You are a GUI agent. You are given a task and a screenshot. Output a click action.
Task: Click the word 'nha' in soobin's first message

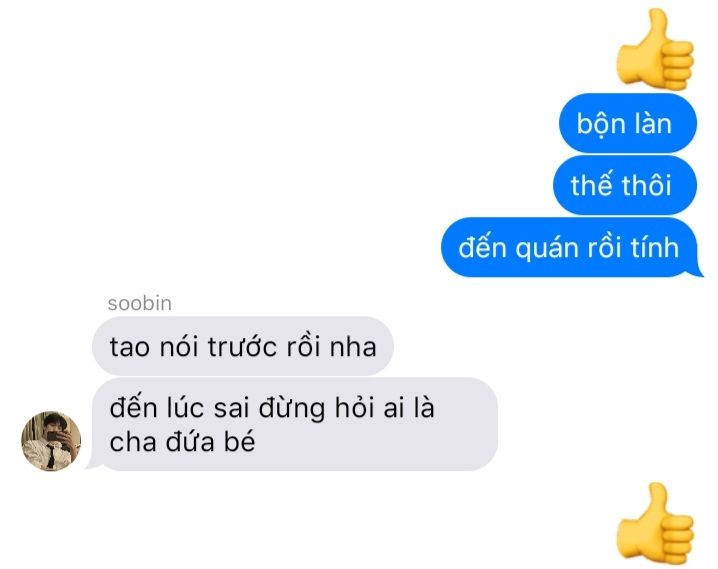pos(353,347)
